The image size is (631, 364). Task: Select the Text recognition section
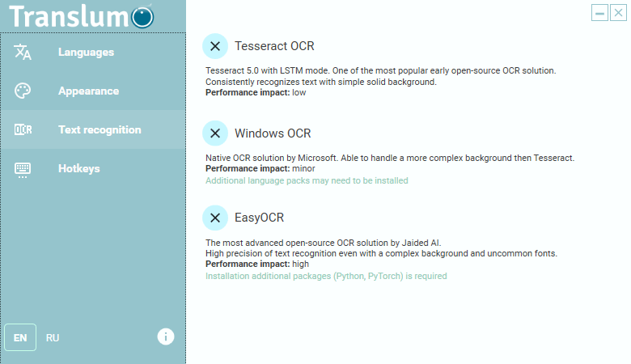coord(93,129)
